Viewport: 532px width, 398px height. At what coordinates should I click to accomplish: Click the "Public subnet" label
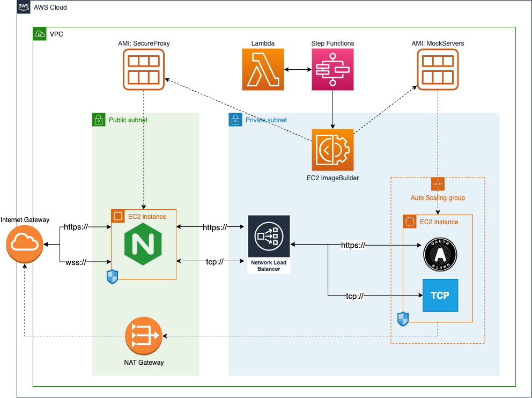click(x=128, y=120)
